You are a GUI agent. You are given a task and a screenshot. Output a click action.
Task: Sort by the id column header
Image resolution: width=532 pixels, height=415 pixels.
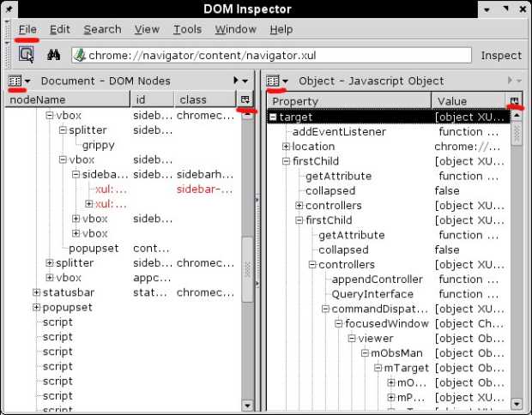point(153,99)
